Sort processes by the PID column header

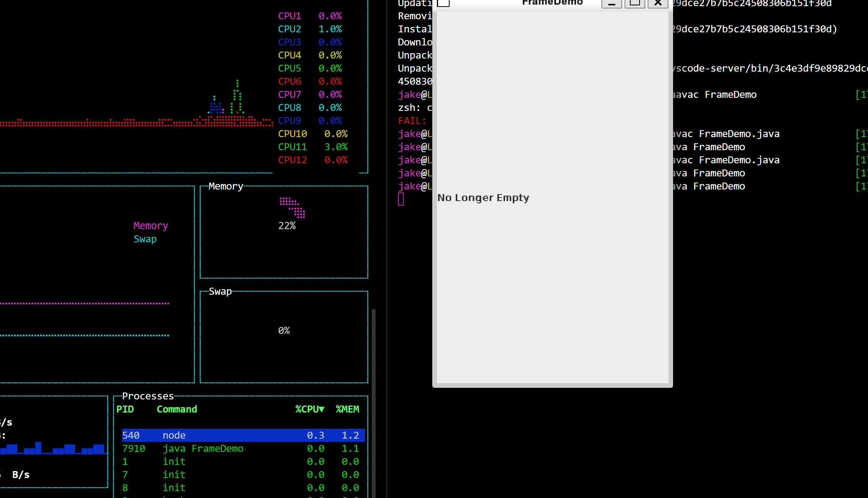tap(125, 409)
